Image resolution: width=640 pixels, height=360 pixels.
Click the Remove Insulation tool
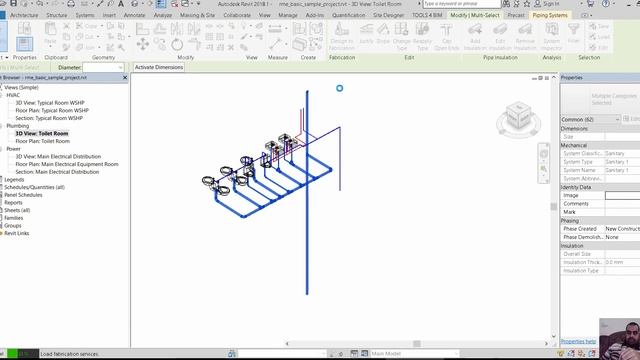pyautogui.click(x=525, y=36)
